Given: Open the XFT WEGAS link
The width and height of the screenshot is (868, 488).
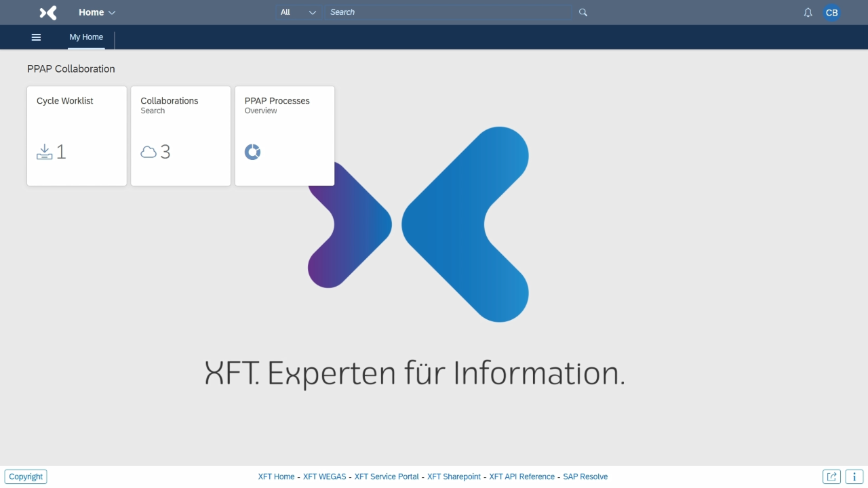Looking at the screenshot, I should [324, 476].
